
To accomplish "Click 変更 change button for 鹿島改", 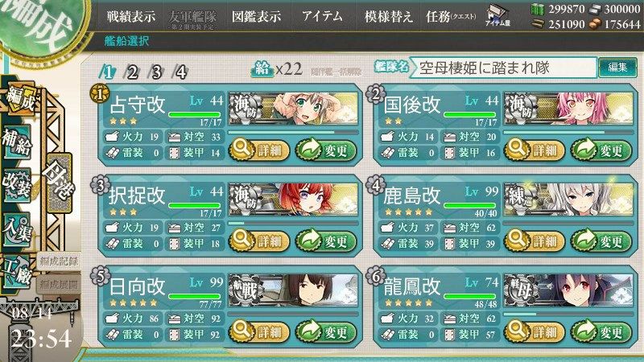I will [601, 241].
